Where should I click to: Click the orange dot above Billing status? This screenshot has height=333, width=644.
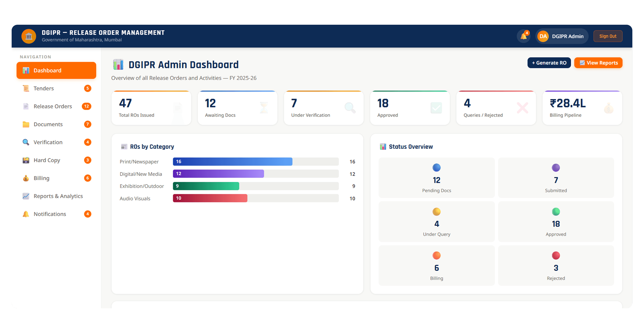(436, 255)
